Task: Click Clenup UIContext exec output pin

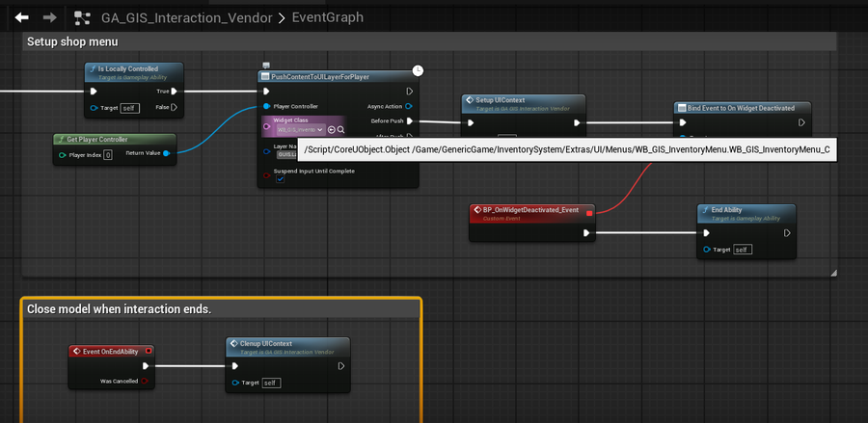Action: (341, 366)
